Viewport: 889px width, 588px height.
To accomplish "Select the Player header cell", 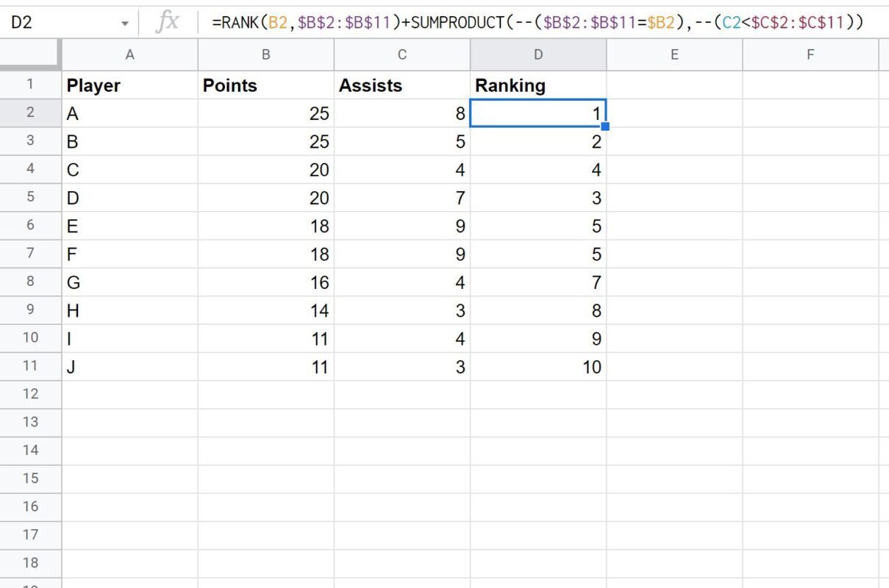I will 129,85.
